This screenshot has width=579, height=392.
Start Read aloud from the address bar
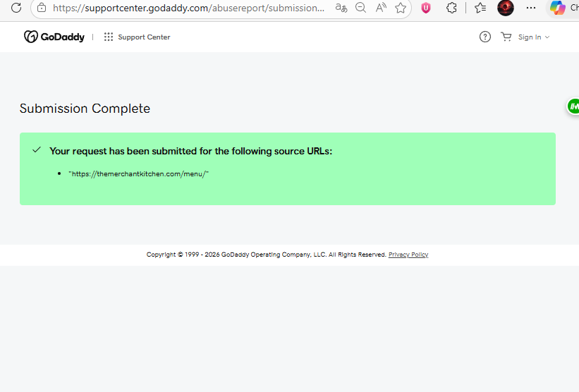coord(381,8)
